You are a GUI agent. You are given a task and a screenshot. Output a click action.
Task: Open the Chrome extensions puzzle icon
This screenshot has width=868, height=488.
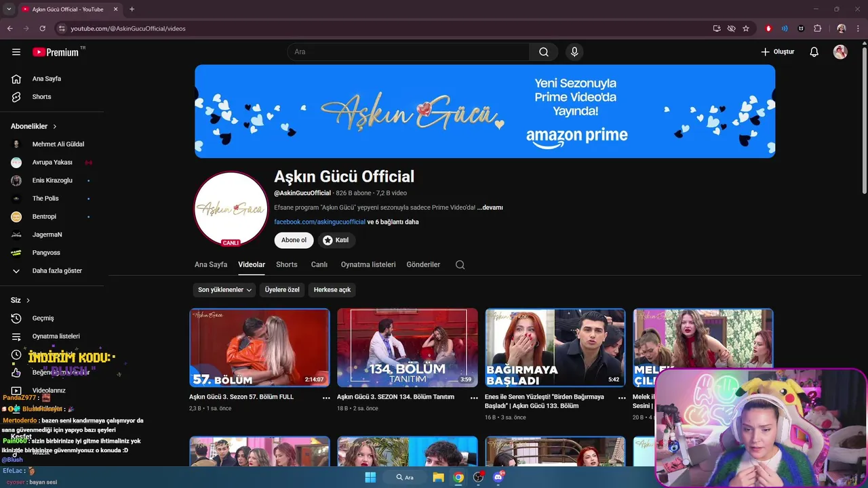pos(817,28)
